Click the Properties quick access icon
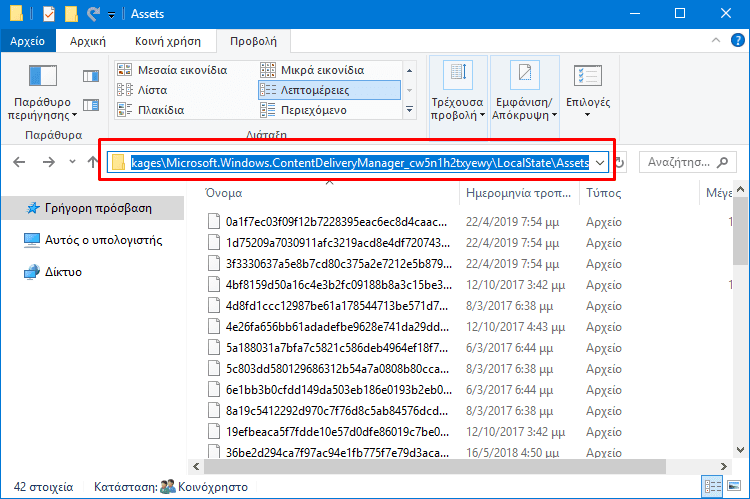 (x=49, y=14)
